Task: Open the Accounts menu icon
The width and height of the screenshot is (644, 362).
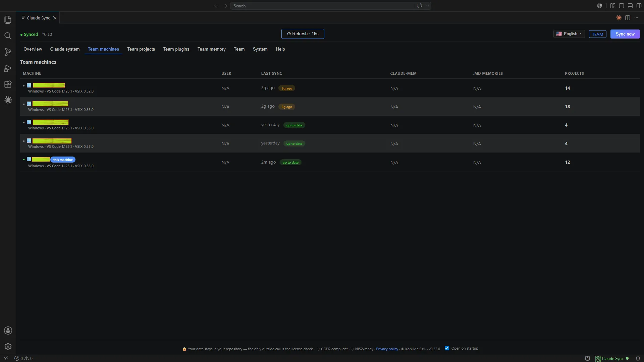Action: pyautogui.click(x=8, y=330)
